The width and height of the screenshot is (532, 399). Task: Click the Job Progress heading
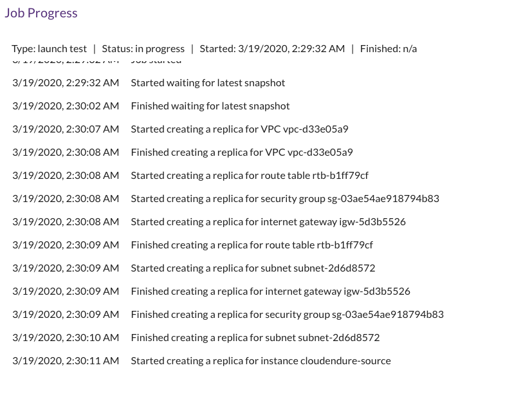(x=41, y=13)
